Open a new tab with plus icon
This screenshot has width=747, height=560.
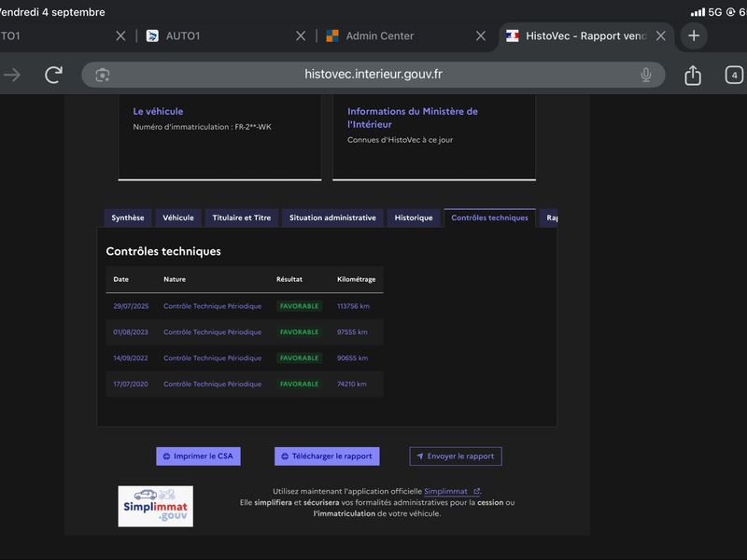[x=694, y=35]
